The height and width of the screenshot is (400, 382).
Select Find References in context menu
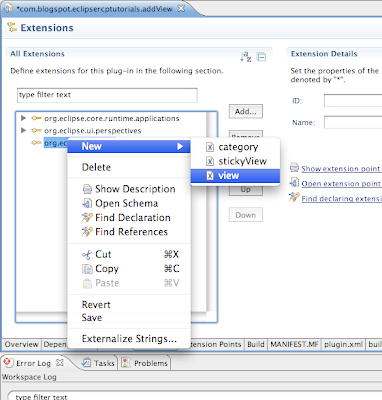[x=129, y=232]
